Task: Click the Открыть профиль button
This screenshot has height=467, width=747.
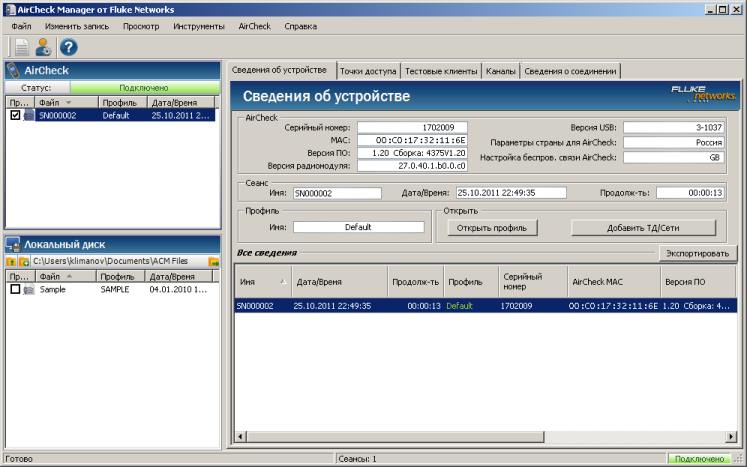Action: (x=492, y=228)
